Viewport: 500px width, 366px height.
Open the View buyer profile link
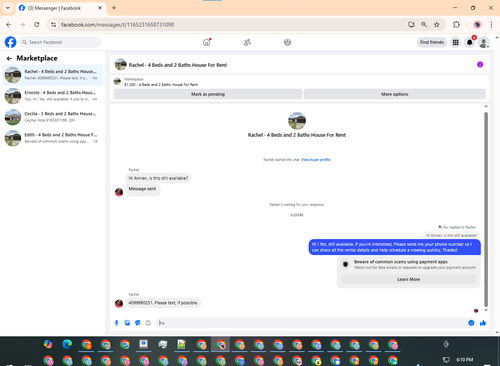(316, 160)
